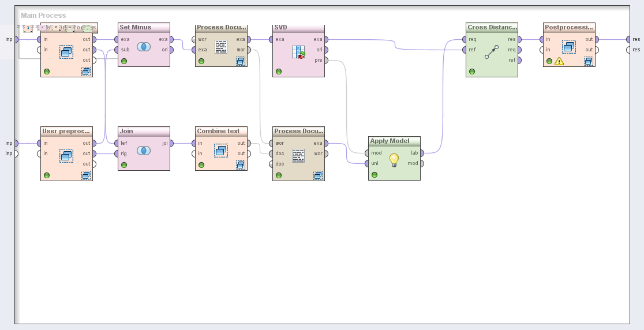Click the Join operator's Venn icon

(144, 151)
